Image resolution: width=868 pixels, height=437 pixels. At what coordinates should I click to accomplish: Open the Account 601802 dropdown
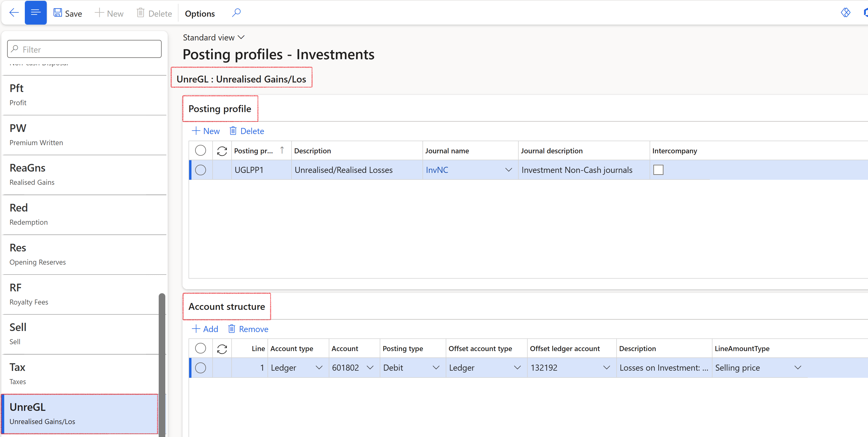[x=370, y=367]
